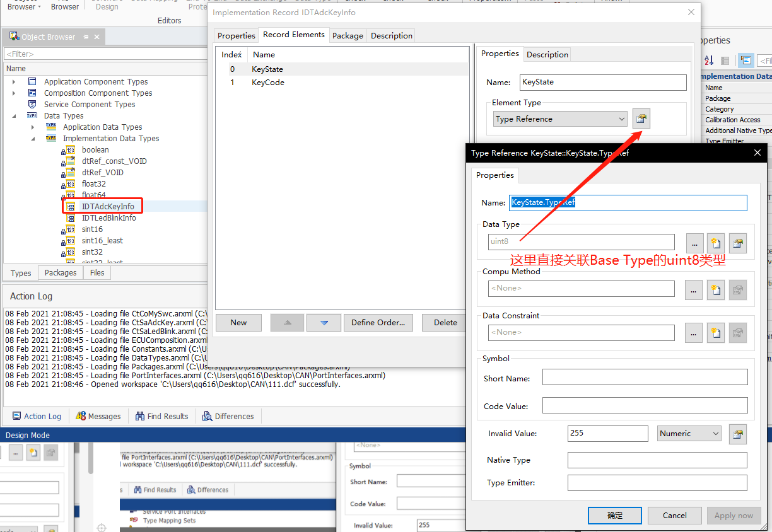
Task: Select KeyState row in record elements
Action: [343, 69]
